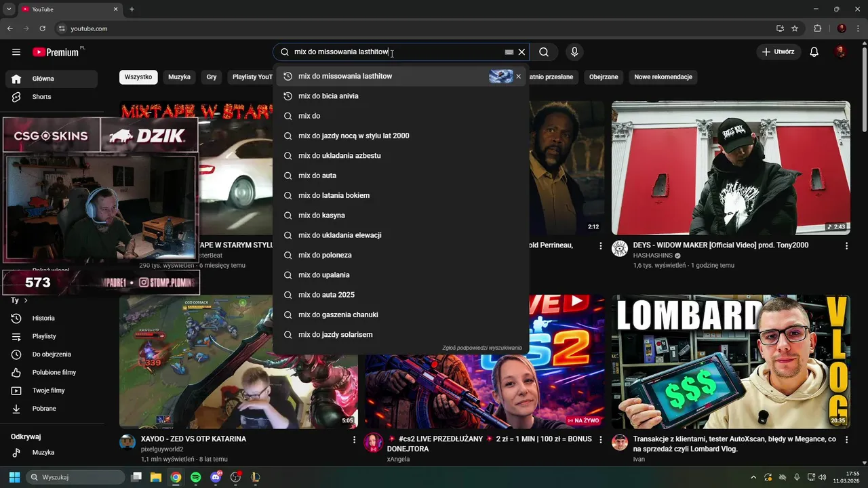Screen dimensions: 868x488
Task: Open Historia in the sidebar
Action: pyautogui.click(x=52, y=318)
